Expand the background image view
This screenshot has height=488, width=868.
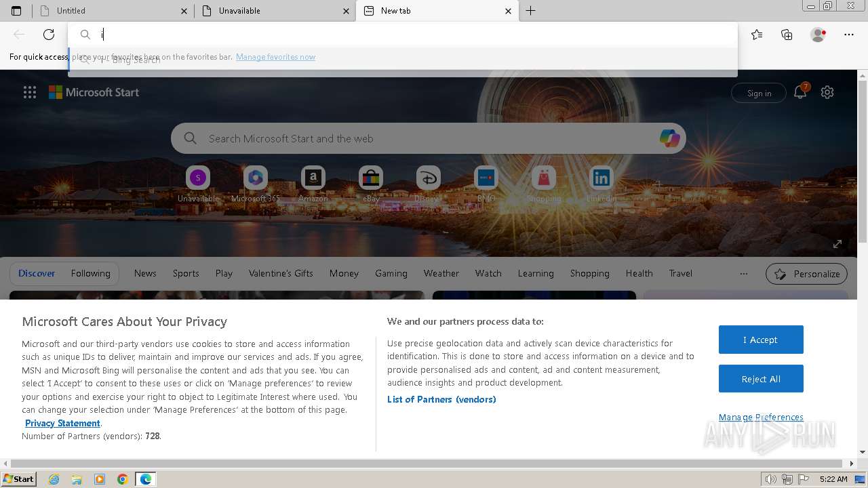pyautogui.click(x=837, y=244)
